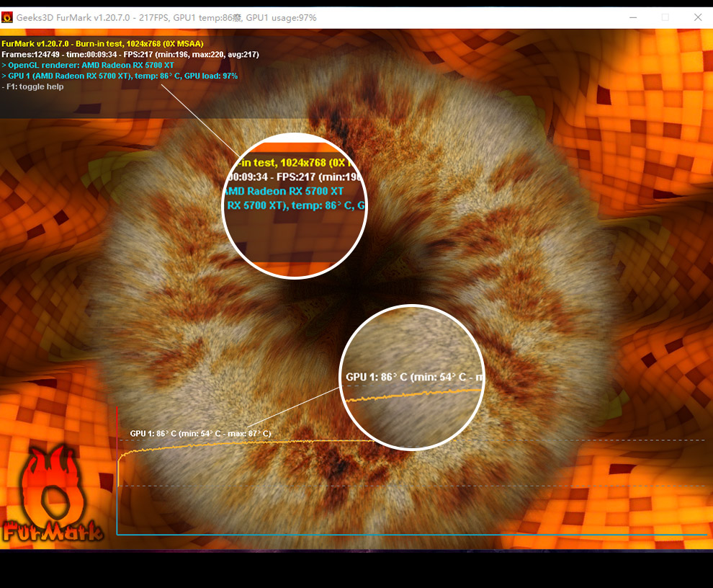Click the blue horizontal graph axis

pos(411,535)
